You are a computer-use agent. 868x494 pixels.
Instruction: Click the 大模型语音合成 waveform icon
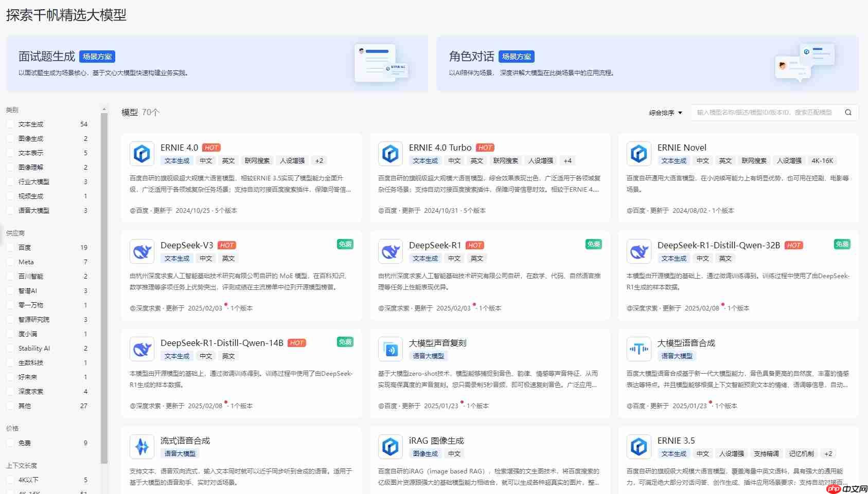tap(639, 349)
